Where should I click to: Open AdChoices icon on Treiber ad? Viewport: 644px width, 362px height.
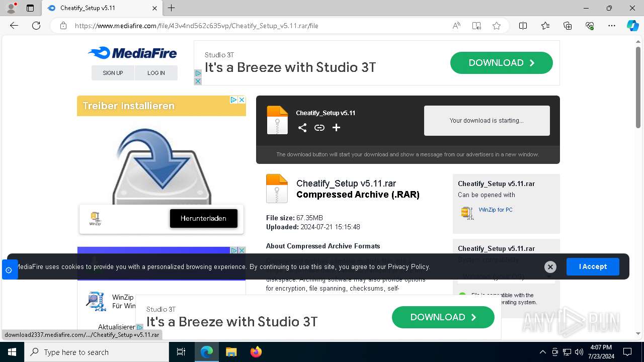(234, 100)
